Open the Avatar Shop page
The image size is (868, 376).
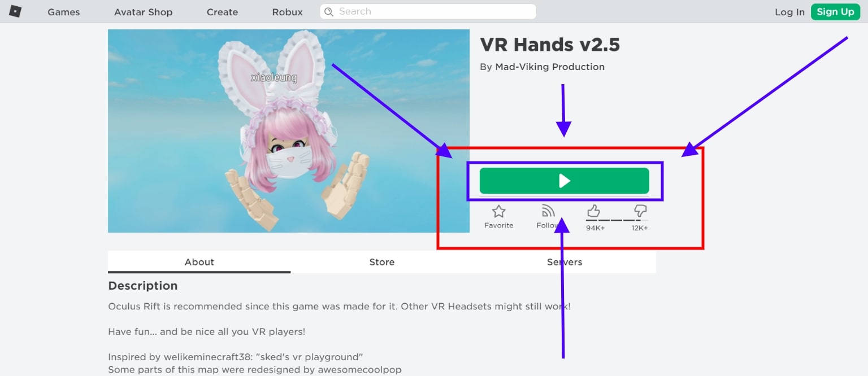tap(143, 12)
